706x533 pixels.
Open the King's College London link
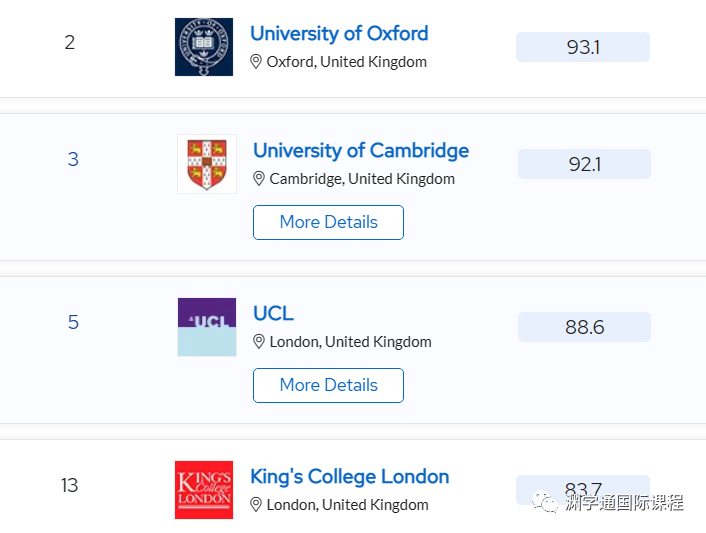click(x=349, y=476)
